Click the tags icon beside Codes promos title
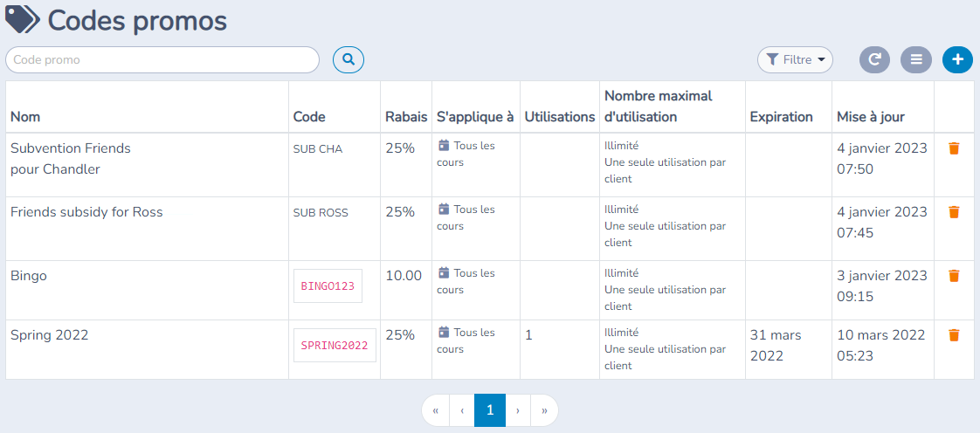The width and height of the screenshot is (980, 433). pyautogui.click(x=23, y=20)
